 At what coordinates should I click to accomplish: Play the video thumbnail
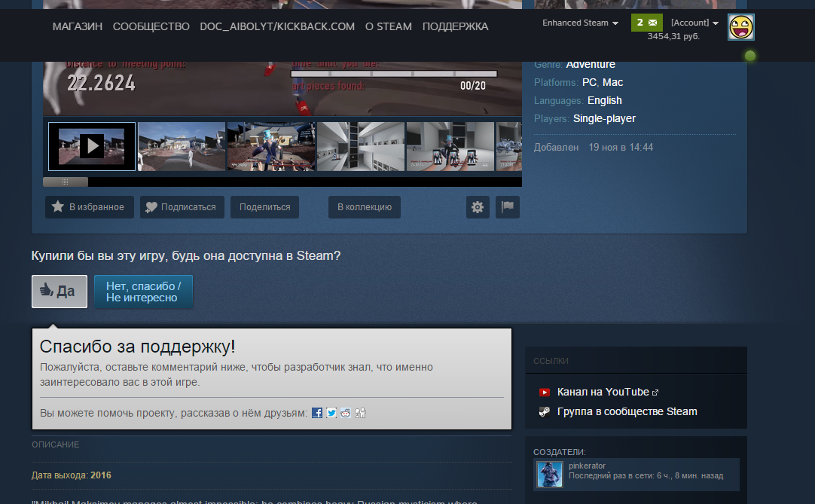(92, 146)
